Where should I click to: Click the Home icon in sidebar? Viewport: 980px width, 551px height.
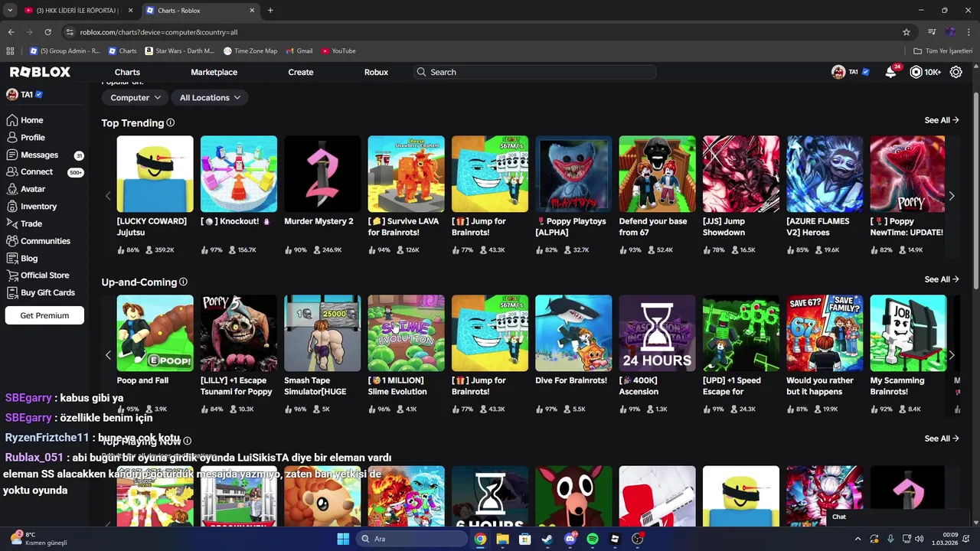point(11,120)
